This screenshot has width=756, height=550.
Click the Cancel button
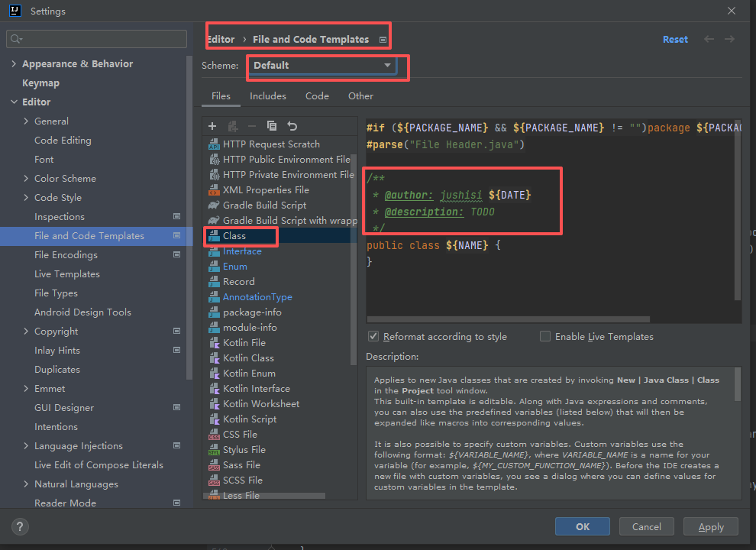[647, 526]
